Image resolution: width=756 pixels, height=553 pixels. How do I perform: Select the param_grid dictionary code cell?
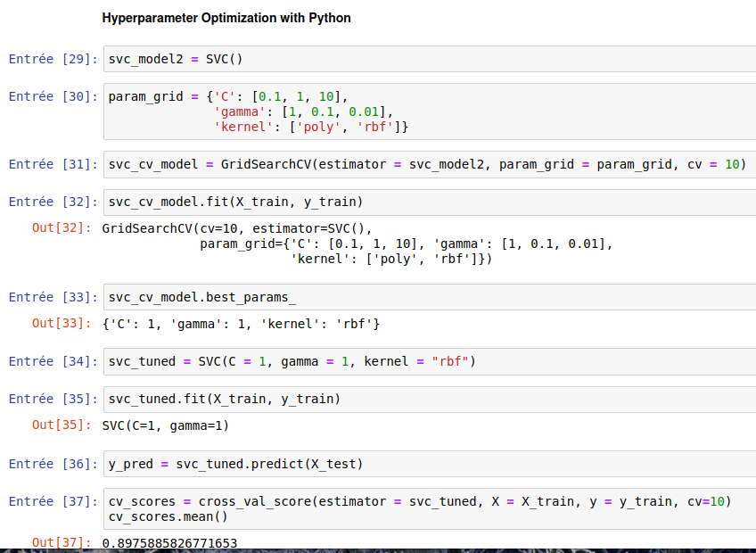[x=428, y=111]
